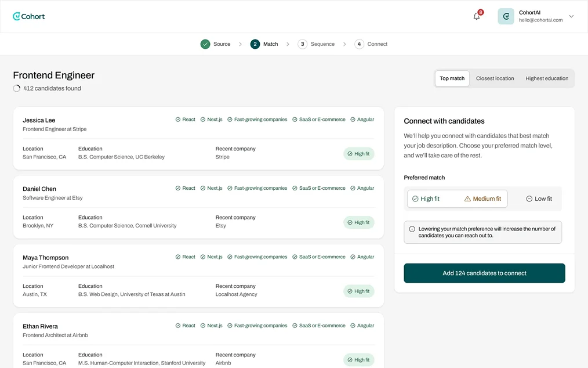Image resolution: width=588 pixels, height=368 pixels.
Task: Click React tag on Ethan Rivera's card
Action: point(185,326)
